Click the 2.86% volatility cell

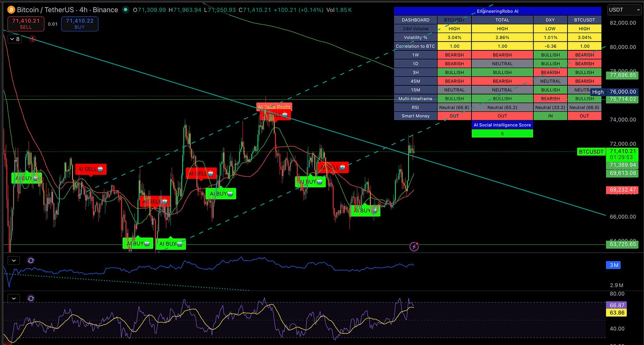click(x=502, y=37)
